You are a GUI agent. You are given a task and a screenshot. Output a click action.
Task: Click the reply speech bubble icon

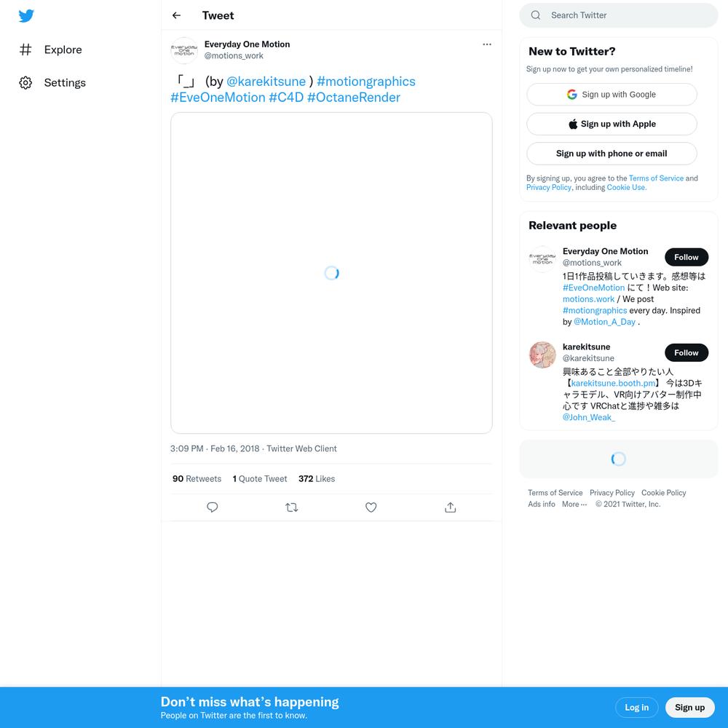(x=212, y=507)
